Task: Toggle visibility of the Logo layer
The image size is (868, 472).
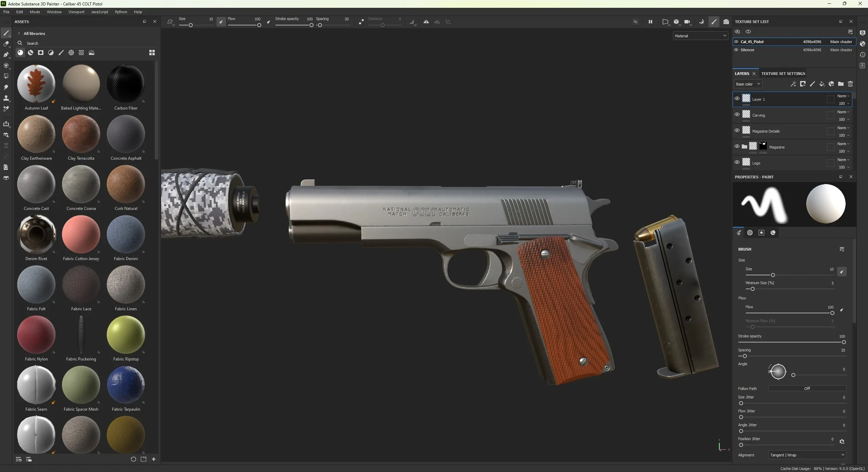Action: tap(737, 162)
